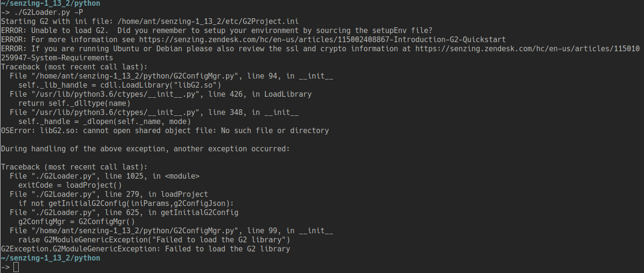This screenshot has height=273, width=644.
Task: Click the "return self._dlltype(name)" code line
Action: (x=74, y=103)
